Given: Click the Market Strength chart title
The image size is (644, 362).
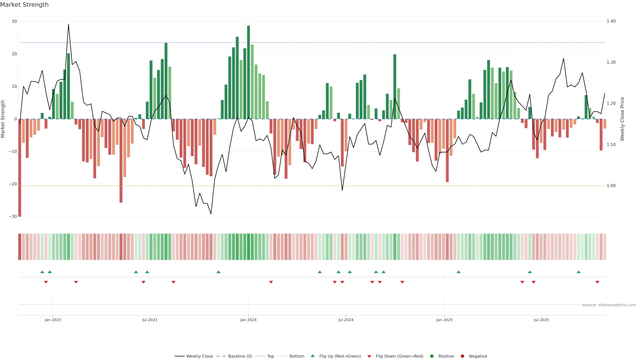Looking at the screenshot, I should 24,5.
